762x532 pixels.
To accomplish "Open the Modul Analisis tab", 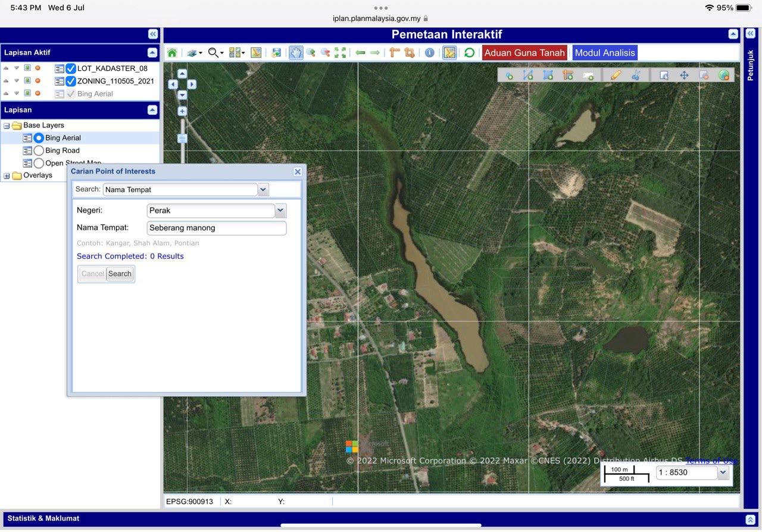I will [605, 53].
